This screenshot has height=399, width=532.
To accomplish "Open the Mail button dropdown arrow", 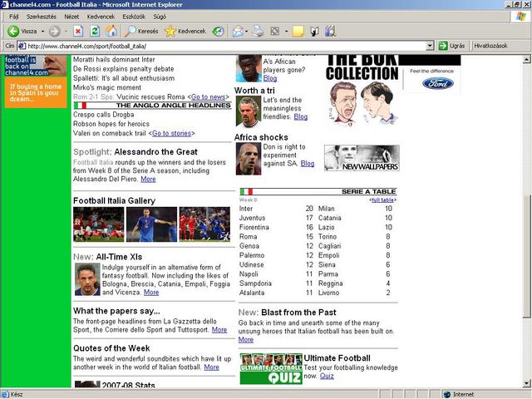I will click(x=248, y=31).
